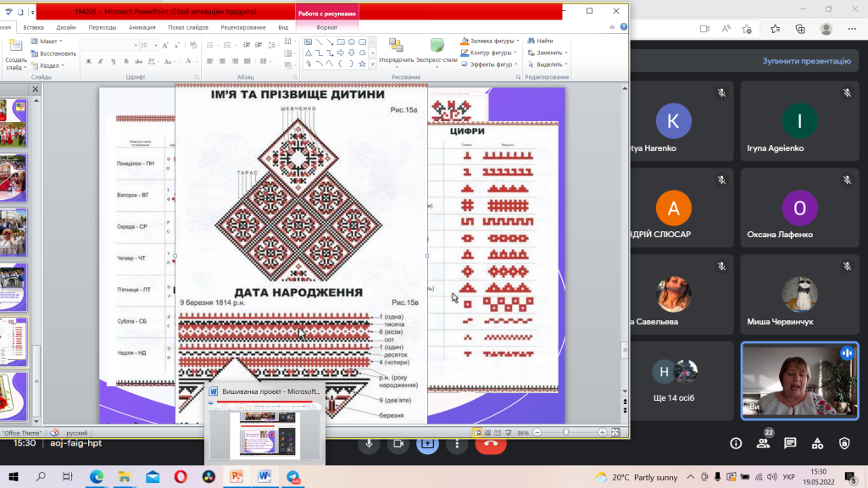Image resolution: width=868 pixels, height=488 pixels.
Task: Toggle the Meet camera button
Action: click(x=397, y=443)
